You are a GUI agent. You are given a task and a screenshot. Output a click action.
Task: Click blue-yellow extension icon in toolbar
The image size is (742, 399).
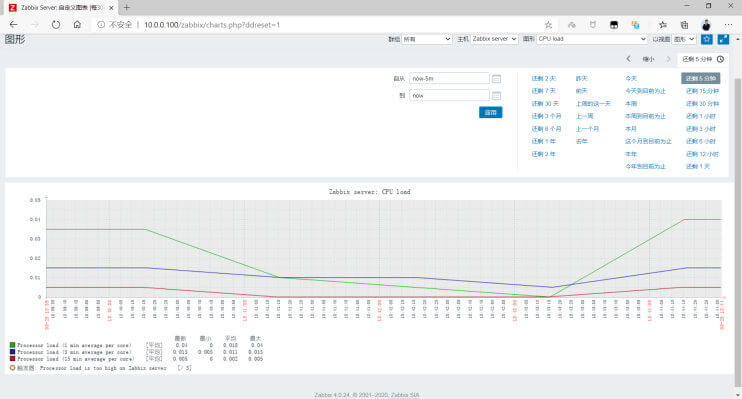point(636,25)
